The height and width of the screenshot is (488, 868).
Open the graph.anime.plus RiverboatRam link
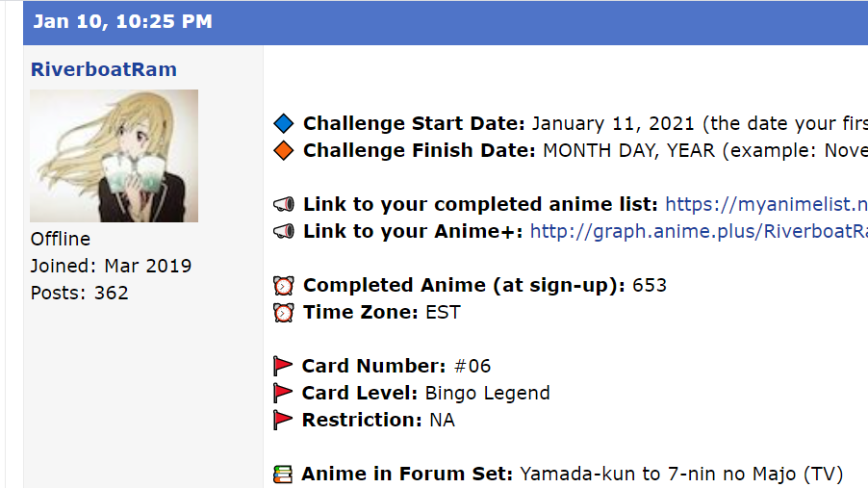tap(699, 232)
